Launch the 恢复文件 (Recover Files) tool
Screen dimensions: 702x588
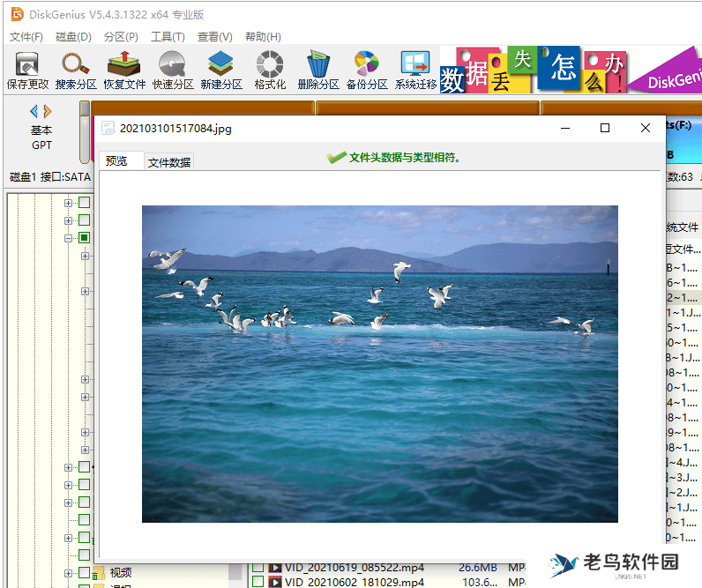tap(124, 70)
